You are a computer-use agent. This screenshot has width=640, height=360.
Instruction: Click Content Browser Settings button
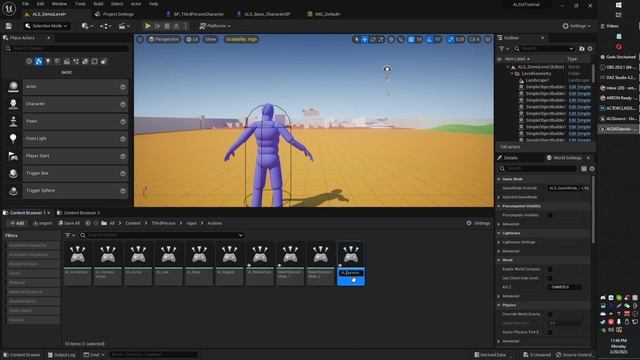click(x=478, y=223)
